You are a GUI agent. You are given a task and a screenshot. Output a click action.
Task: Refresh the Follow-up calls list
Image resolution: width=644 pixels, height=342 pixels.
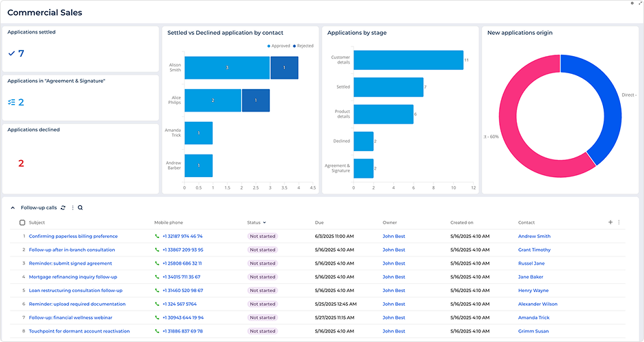point(64,207)
